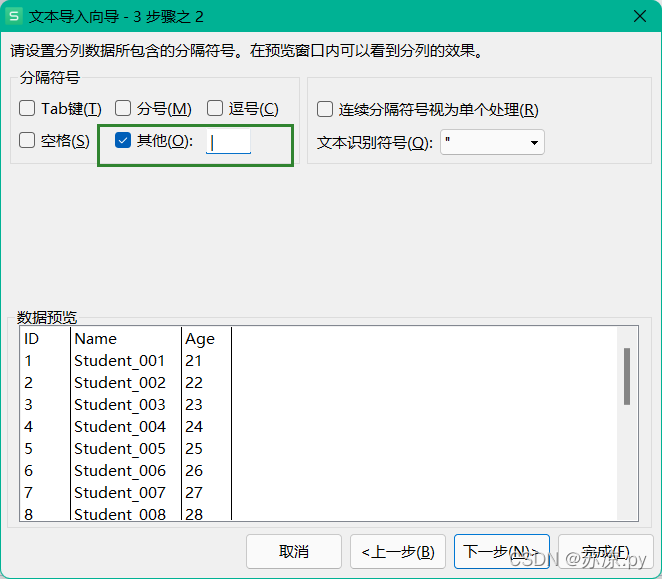Click Student_005 in the preview
Viewport: 662px width, 579px height.
(x=120, y=449)
